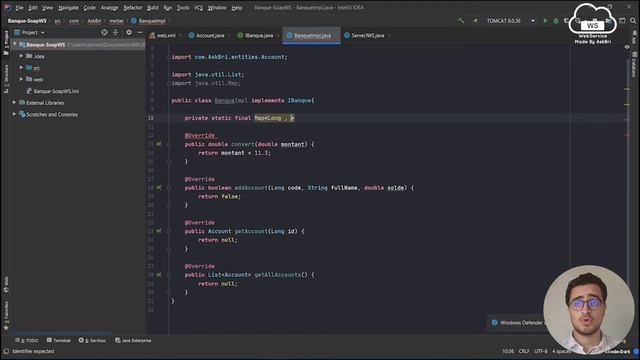Click the override gutter icon beside getAccount method
Screen dimensions: 640x360
(159, 231)
